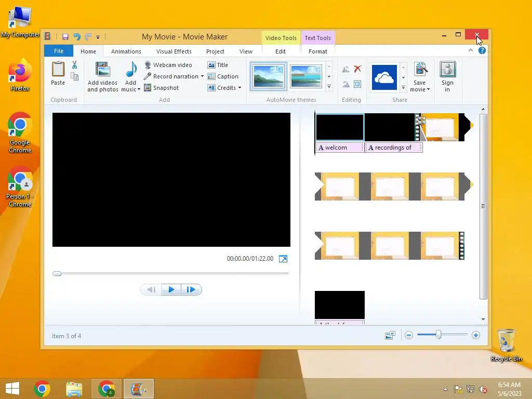Click Add videos and photos
Image resolution: width=532 pixels, height=399 pixels.
point(102,77)
